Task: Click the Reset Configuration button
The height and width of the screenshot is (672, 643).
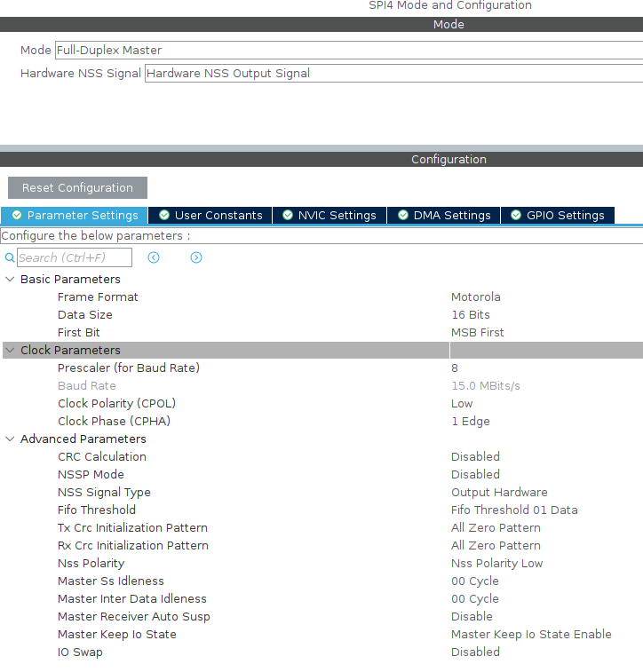Action: (x=77, y=187)
